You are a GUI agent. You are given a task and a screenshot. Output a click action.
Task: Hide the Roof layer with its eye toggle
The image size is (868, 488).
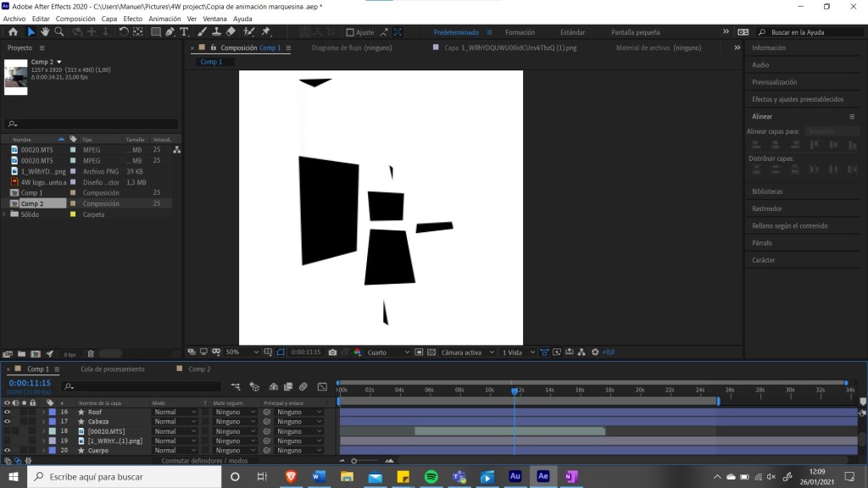pyautogui.click(x=8, y=412)
